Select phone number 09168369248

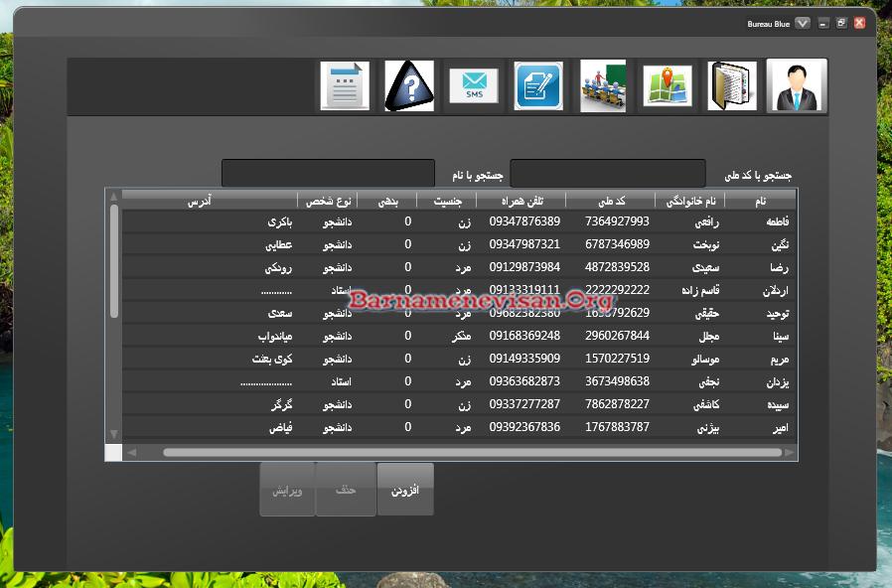point(524,336)
